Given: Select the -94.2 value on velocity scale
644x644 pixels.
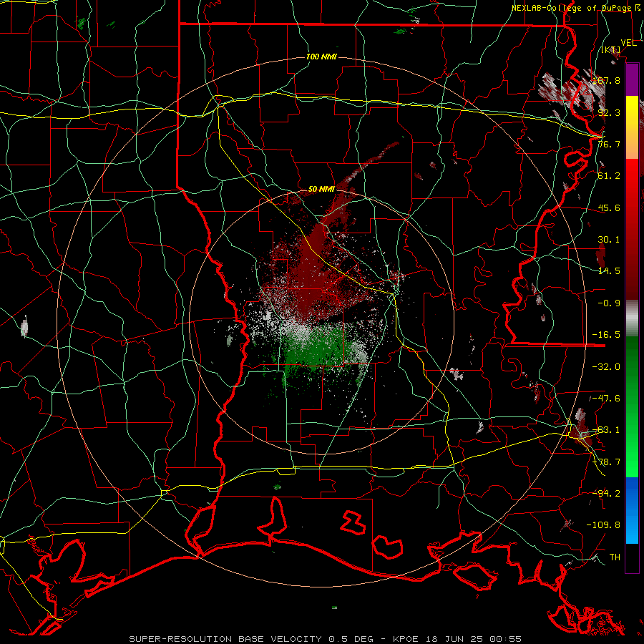Looking at the screenshot, I should tap(606, 493).
